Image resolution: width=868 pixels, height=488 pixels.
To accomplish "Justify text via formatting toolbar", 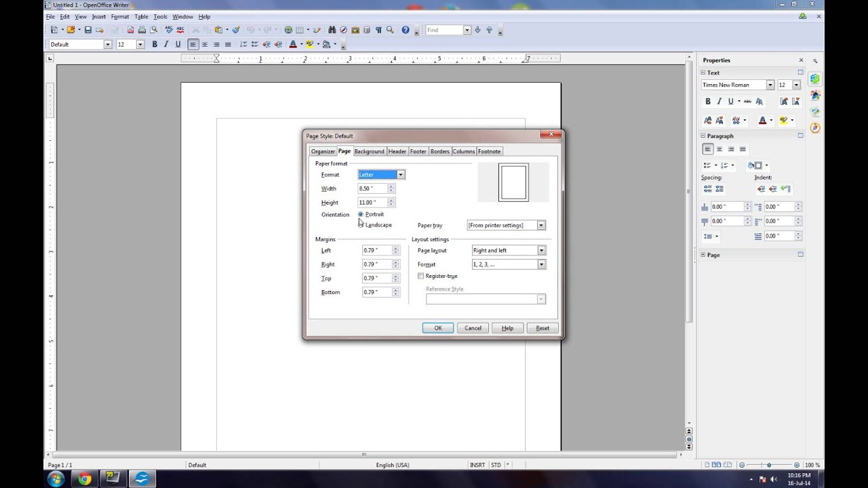I will pos(228,44).
